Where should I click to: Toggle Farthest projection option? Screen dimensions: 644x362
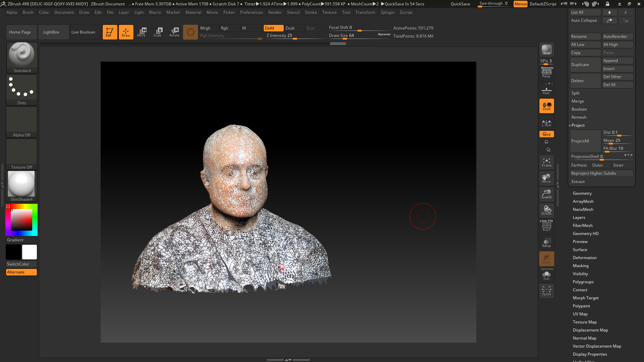tap(580, 165)
